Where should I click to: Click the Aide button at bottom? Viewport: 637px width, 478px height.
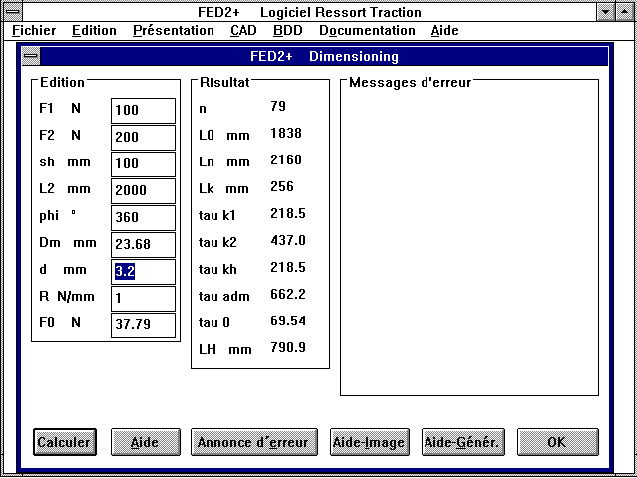tap(144, 442)
